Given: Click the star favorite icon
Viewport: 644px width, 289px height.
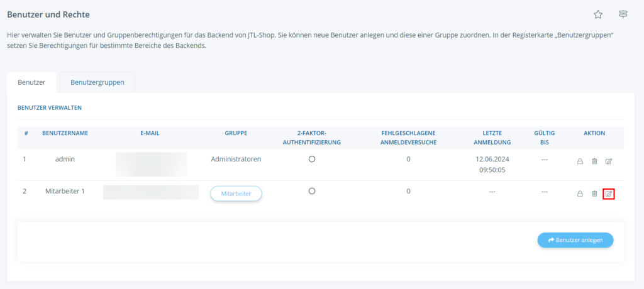Looking at the screenshot, I should tap(597, 14).
